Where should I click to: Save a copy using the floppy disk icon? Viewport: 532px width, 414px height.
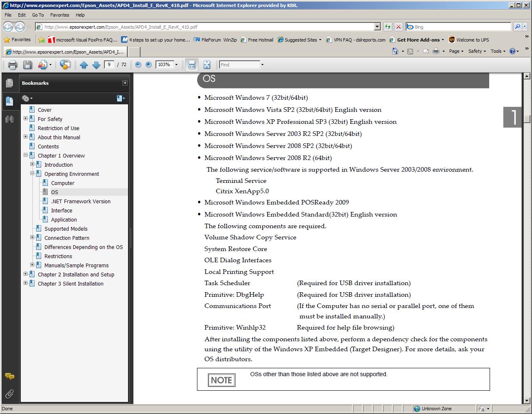27,65
